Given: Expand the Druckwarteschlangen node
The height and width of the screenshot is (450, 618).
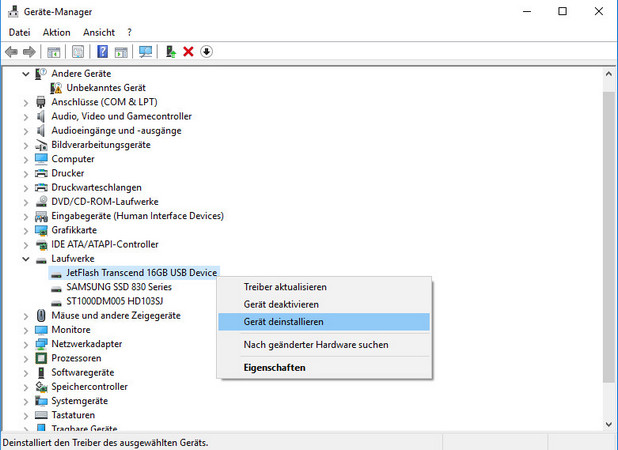Looking at the screenshot, I should 26,188.
